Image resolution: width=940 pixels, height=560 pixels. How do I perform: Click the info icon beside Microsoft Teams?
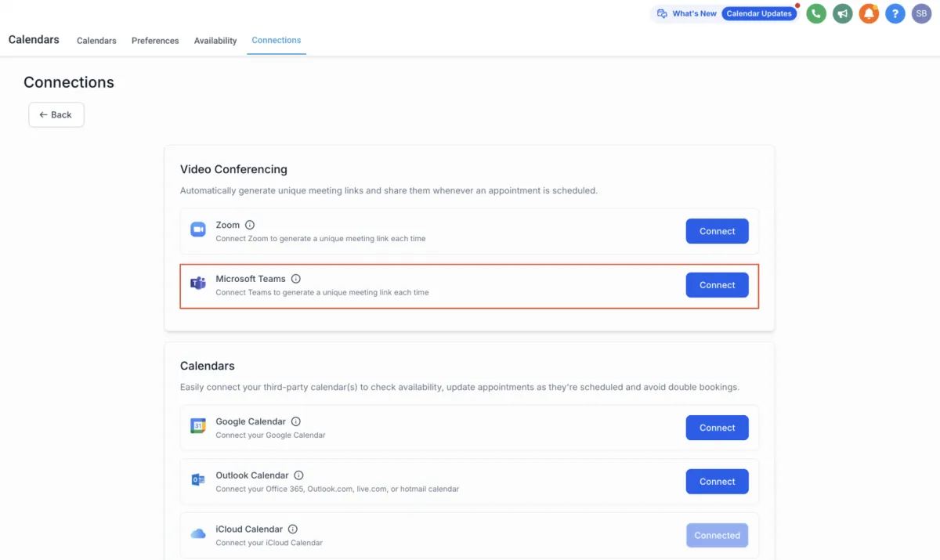[296, 279]
